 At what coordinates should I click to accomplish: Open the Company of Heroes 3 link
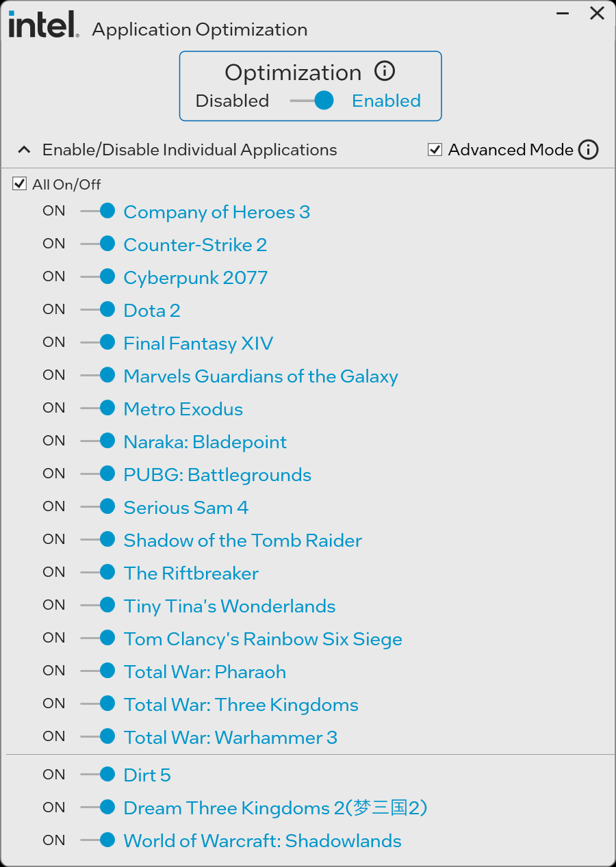pyautogui.click(x=216, y=212)
